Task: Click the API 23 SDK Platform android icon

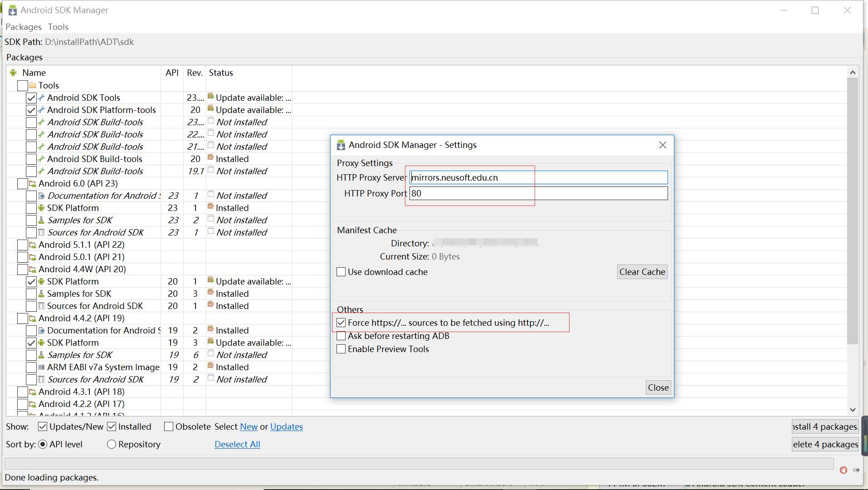Action: click(x=41, y=208)
